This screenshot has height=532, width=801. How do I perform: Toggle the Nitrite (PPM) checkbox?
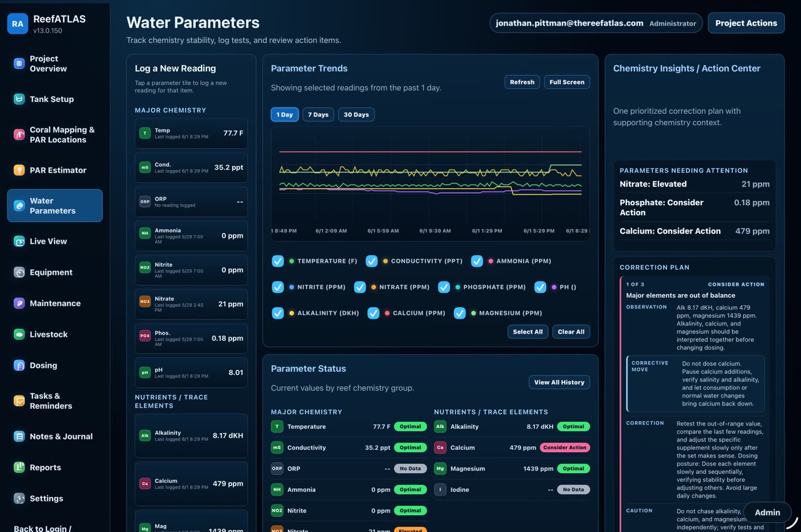278,287
